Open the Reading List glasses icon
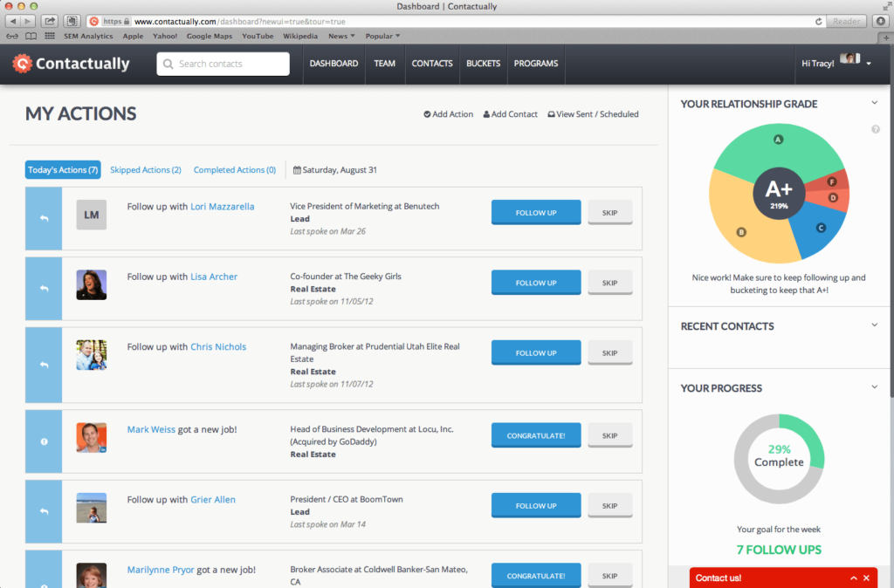This screenshot has height=588, width=894. 12,36
